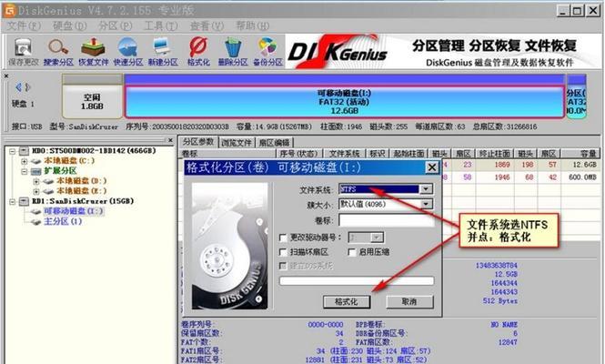Screen dimensions: 605x364
Task: Click RD1 SanDiskCruzer disk icon in tree
Action: click(x=25, y=201)
